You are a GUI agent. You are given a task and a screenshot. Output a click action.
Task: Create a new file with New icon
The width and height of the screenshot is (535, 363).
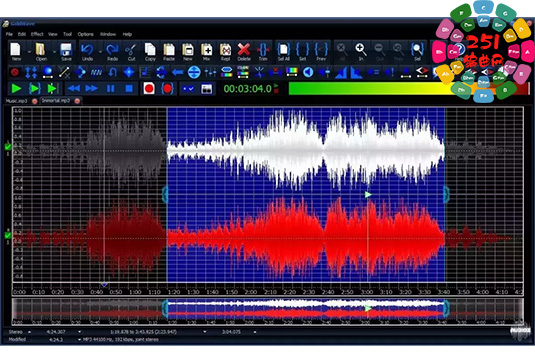[16, 52]
